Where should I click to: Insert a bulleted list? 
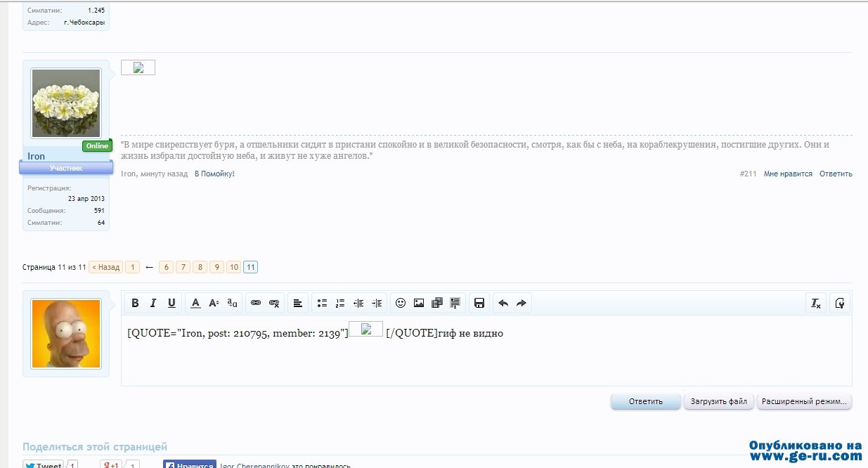pyautogui.click(x=322, y=303)
